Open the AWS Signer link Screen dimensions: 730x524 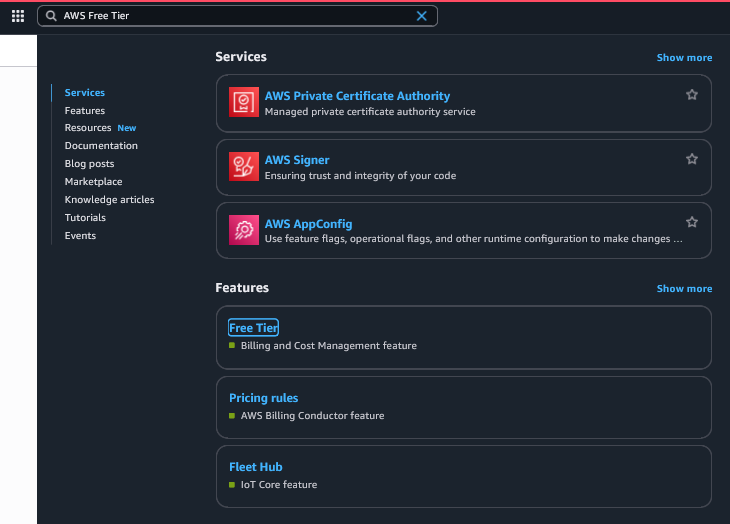pos(297,160)
